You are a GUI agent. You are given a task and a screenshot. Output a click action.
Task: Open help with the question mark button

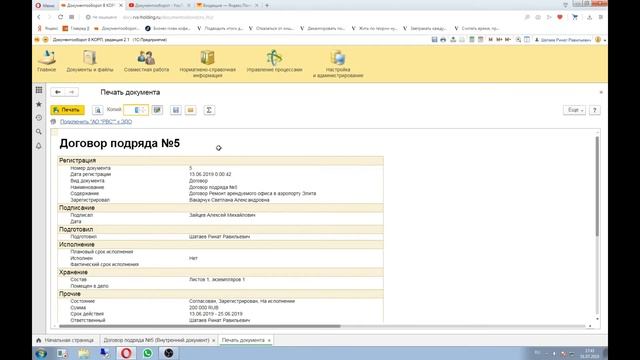[x=595, y=110]
